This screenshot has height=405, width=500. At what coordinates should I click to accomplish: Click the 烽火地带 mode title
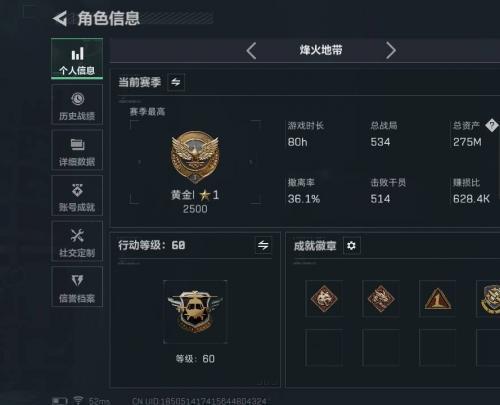point(321,50)
